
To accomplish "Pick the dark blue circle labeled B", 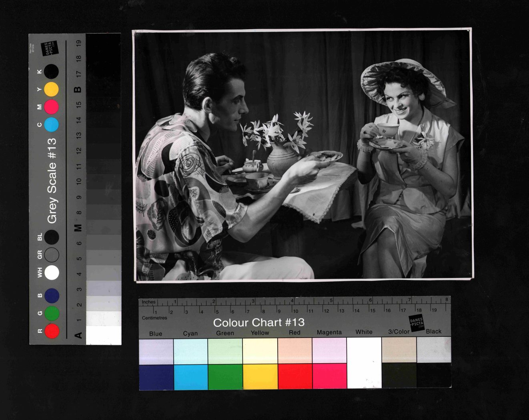I will 52,296.
